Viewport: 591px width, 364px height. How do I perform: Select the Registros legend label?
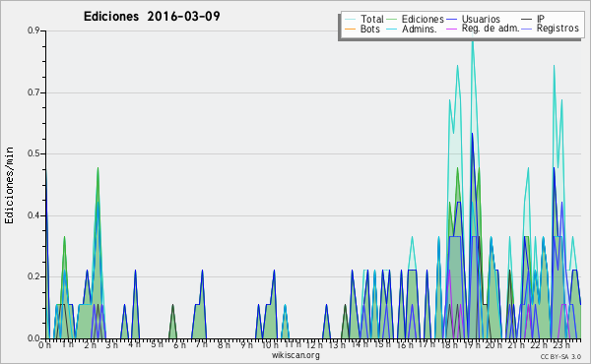[558, 29]
